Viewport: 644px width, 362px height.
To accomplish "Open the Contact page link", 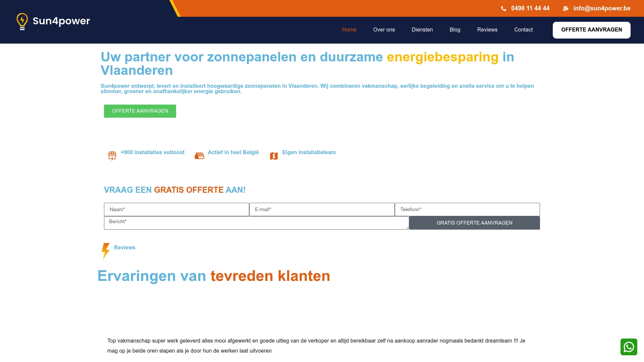I will 523,30.
